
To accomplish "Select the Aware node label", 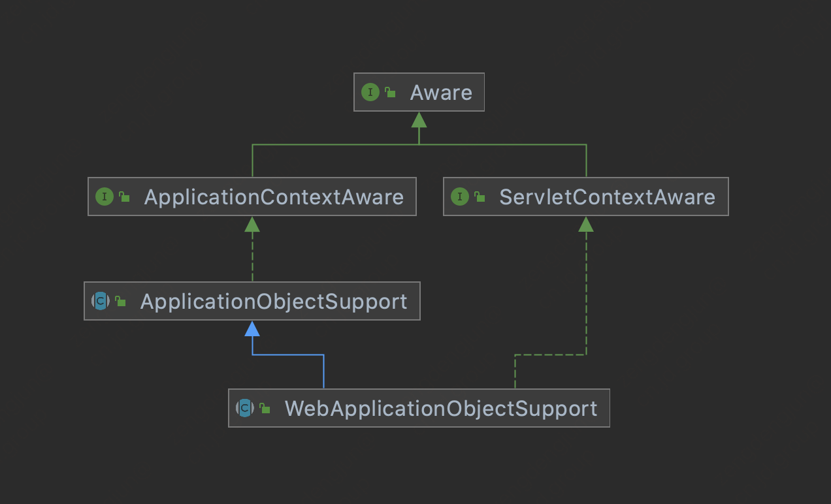I will 441,93.
